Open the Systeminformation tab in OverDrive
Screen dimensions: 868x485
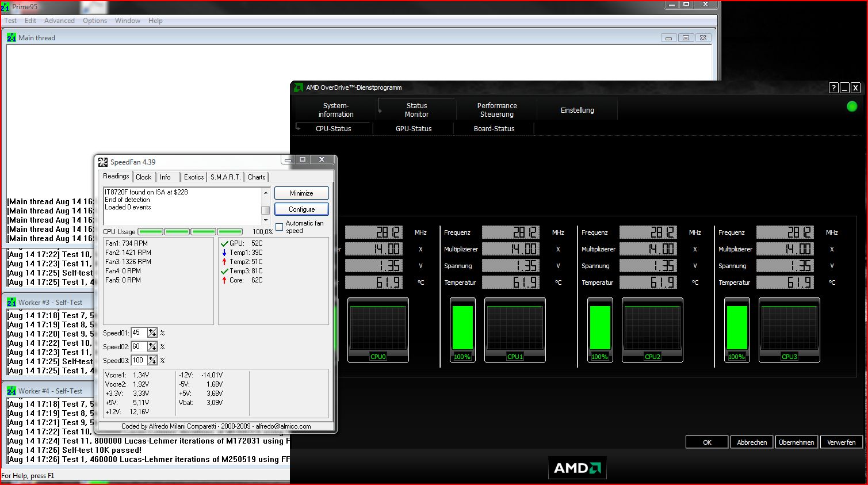[x=336, y=110]
